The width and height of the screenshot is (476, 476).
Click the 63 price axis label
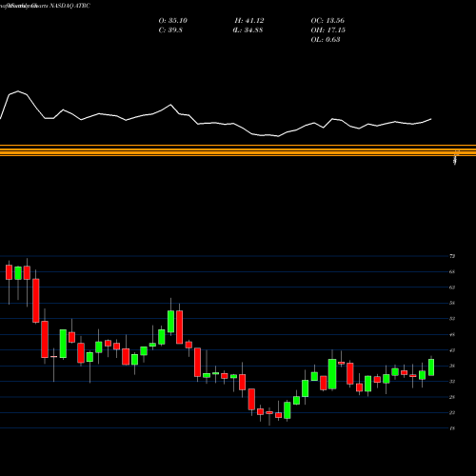[452, 288]
